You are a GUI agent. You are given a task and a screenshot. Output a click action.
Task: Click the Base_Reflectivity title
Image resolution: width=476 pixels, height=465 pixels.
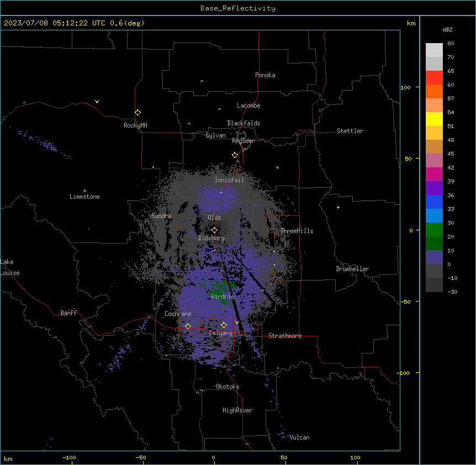(x=238, y=8)
